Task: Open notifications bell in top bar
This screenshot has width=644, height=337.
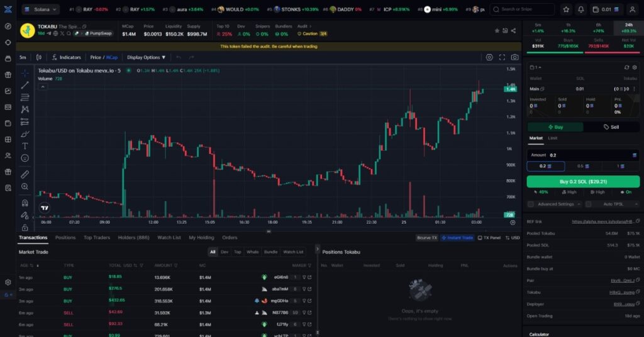Action: click(580, 9)
